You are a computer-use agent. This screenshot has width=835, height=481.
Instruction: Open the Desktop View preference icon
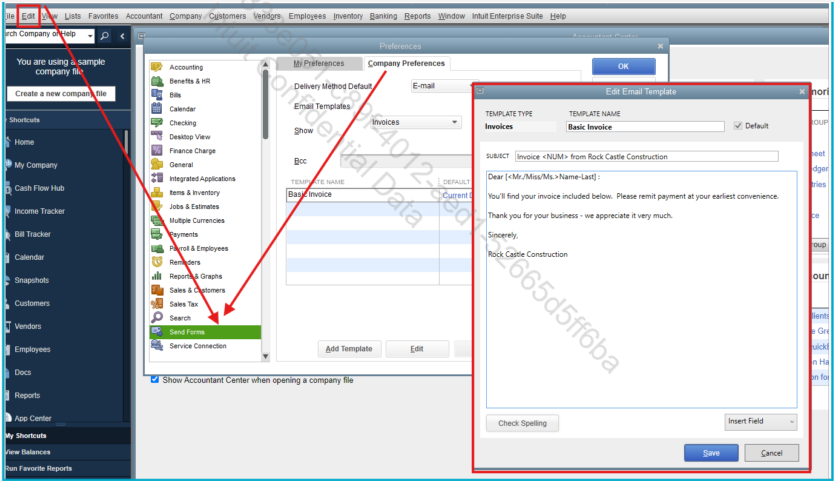coord(157,136)
